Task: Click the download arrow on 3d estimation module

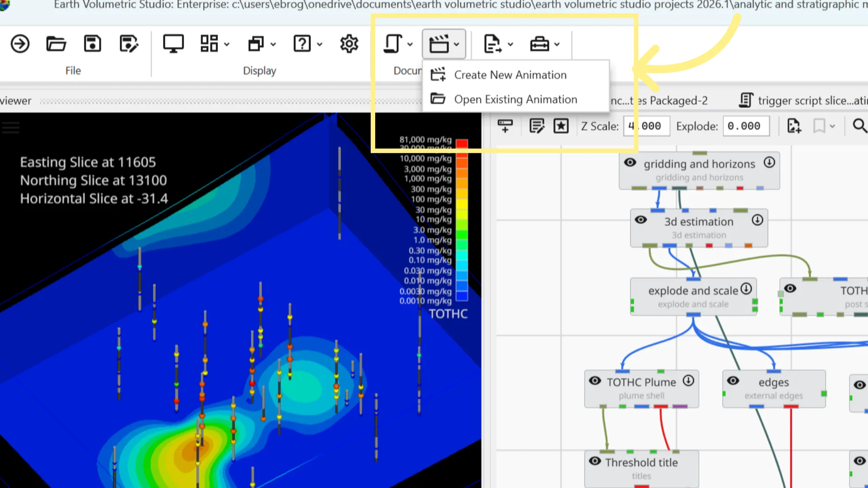Action: (x=757, y=220)
